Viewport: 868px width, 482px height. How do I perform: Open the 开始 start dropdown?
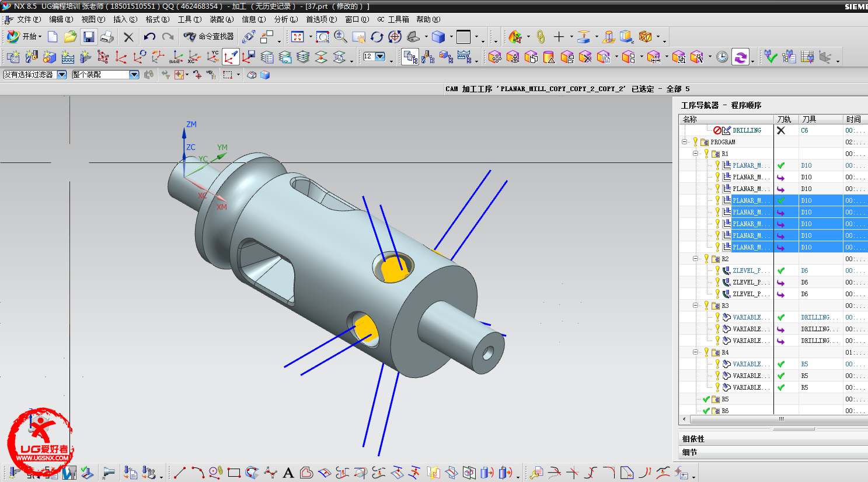pyautogui.click(x=23, y=37)
